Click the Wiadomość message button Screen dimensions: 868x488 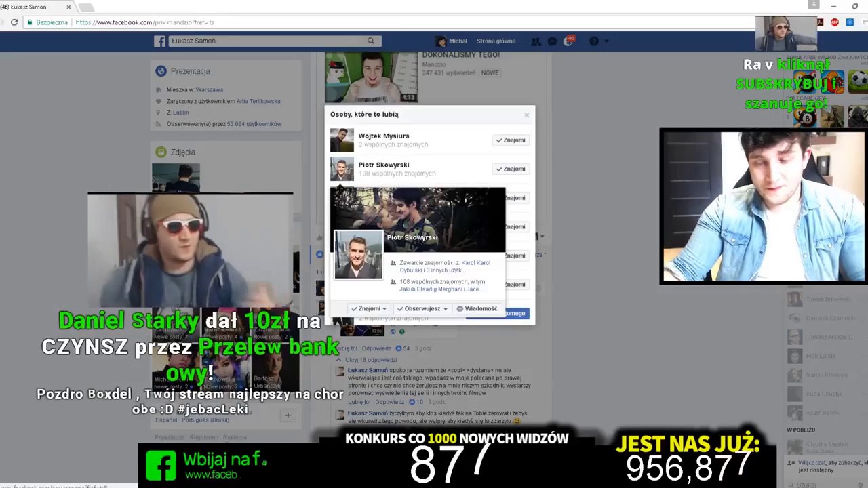[x=477, y=309]
